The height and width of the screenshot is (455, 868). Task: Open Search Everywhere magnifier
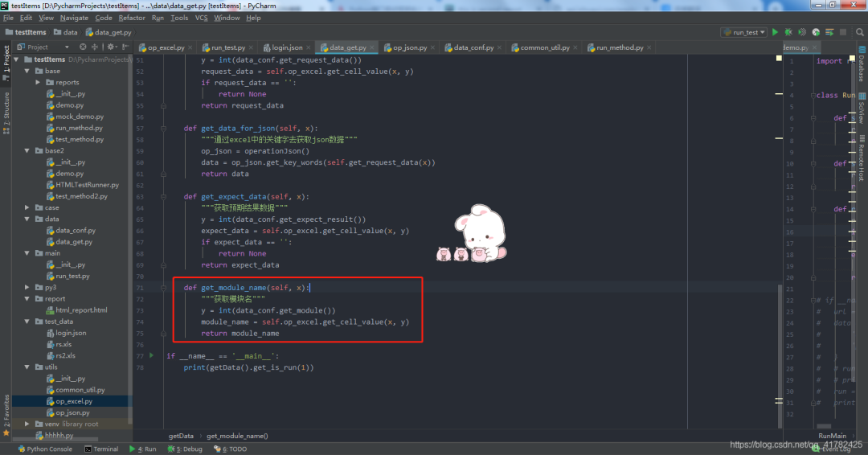point(860,32)
